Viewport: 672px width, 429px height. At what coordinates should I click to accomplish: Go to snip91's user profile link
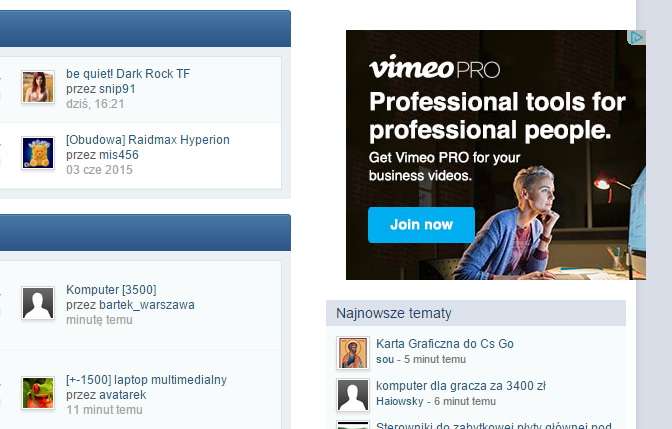114,89
